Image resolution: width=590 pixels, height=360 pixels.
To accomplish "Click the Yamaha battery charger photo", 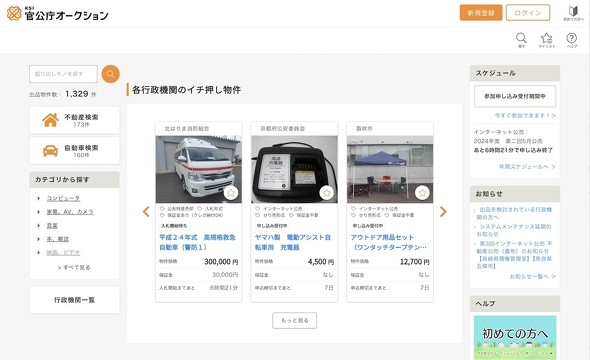I will [294, 169].
